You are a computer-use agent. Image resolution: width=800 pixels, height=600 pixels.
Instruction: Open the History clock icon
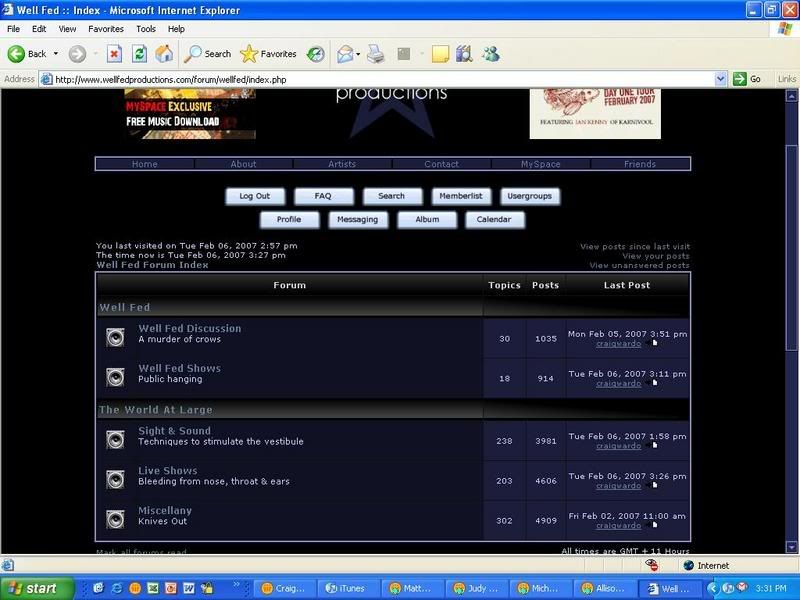coord(315,54)
